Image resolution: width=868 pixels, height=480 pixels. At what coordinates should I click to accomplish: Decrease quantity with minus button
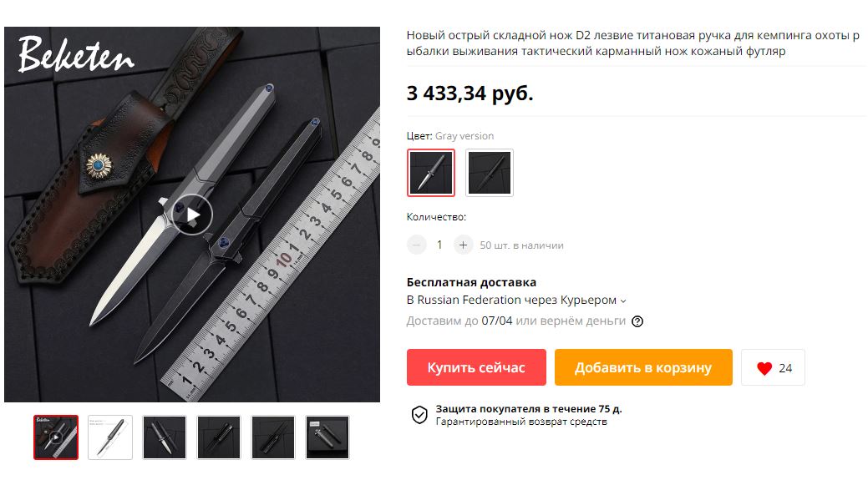(x=417, y=245)
